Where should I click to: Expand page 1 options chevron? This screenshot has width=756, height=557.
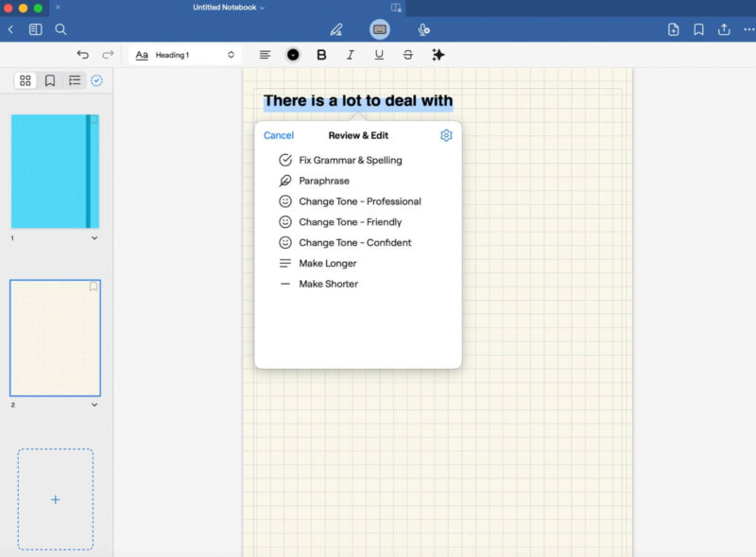[94, 238]
